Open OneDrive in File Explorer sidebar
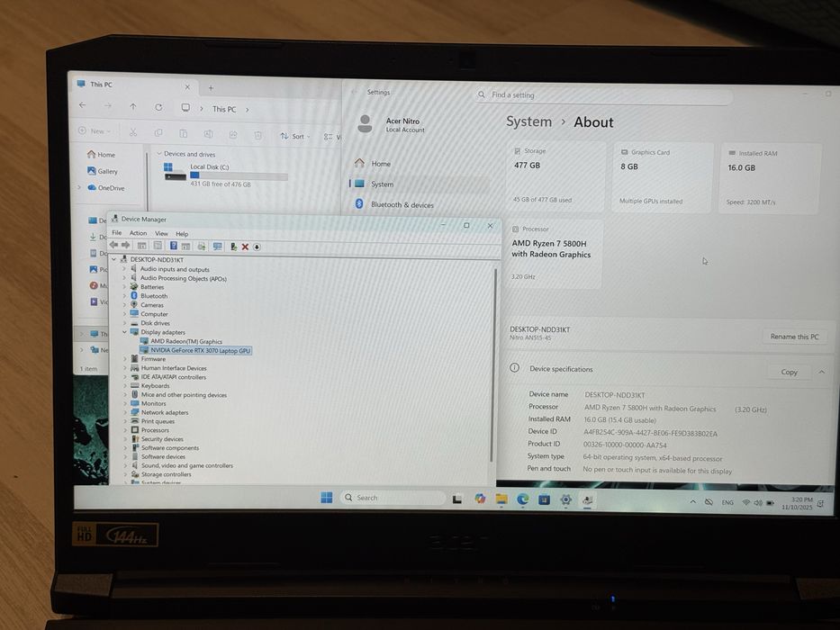Image resolution: width=840 pixels, height=630 pixels. (x=106, y=187)
